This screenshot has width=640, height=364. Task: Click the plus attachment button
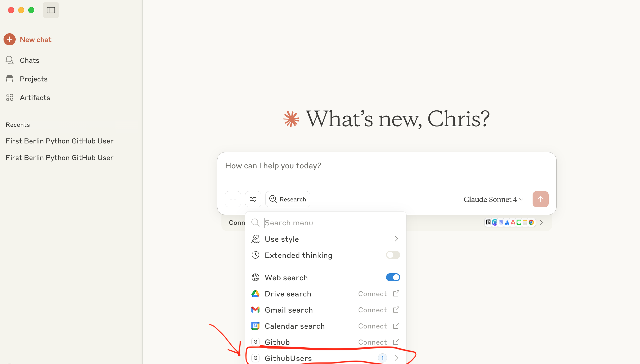233,199
